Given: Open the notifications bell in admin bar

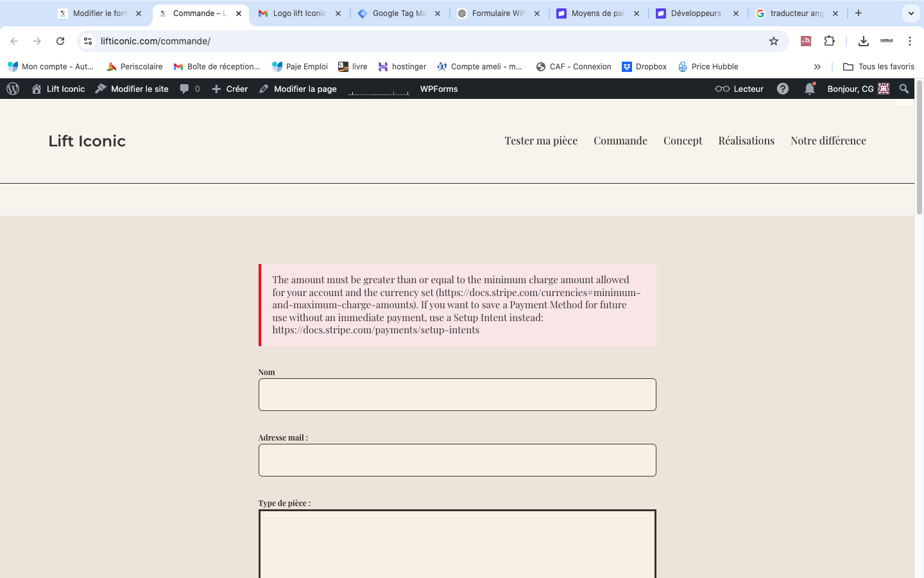Looking at the screenshot, I should (x=810, y=89).
